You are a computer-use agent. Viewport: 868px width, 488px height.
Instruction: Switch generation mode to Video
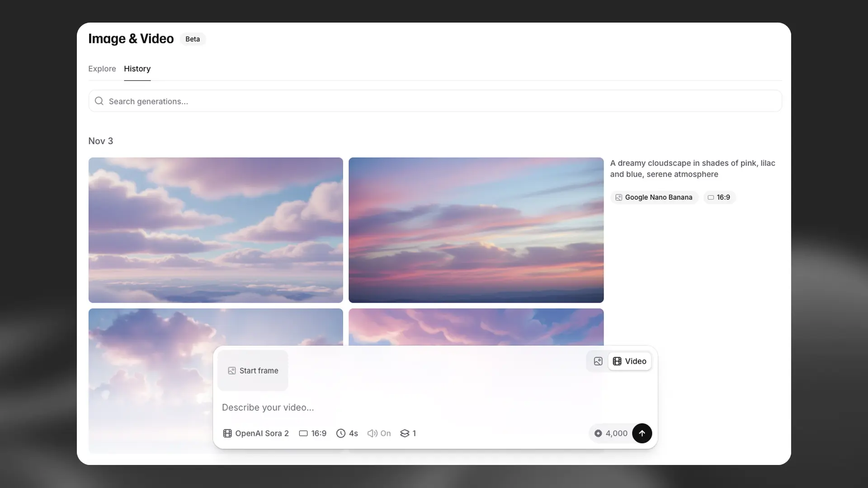[630, 361]
